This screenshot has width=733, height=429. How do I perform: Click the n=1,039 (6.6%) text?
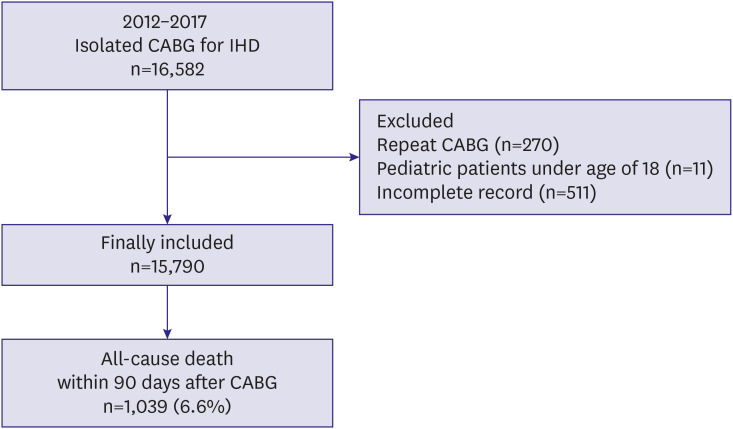click(167, 406)
